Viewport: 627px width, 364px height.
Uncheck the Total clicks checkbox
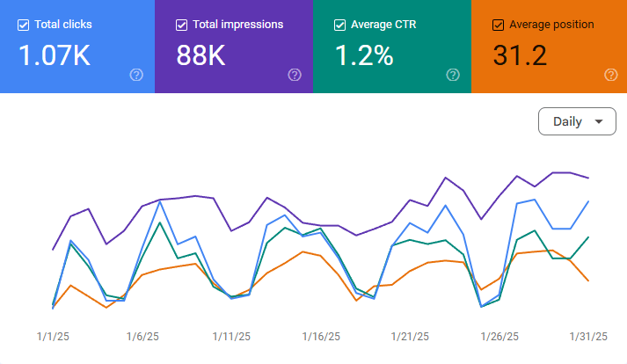pos(23,25)
